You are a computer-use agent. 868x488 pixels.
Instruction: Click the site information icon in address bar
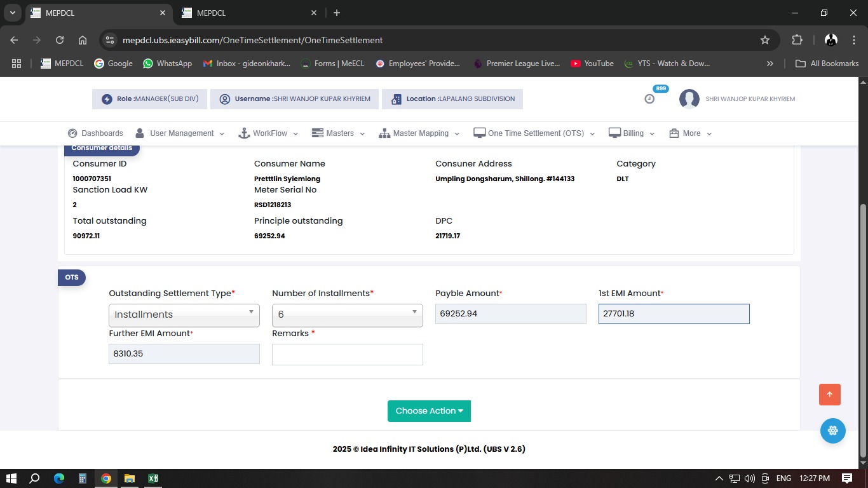(x=110, y=40)
